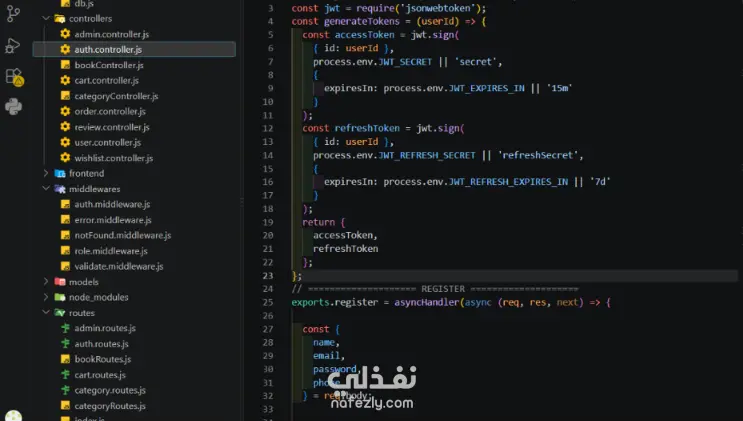Collapse the routes folder

pos(46,313)
